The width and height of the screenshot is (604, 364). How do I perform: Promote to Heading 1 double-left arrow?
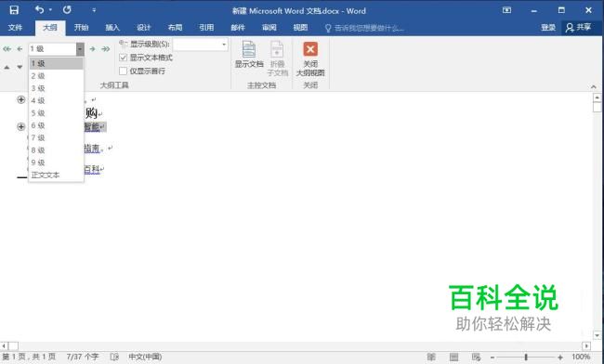pos(7,49)
